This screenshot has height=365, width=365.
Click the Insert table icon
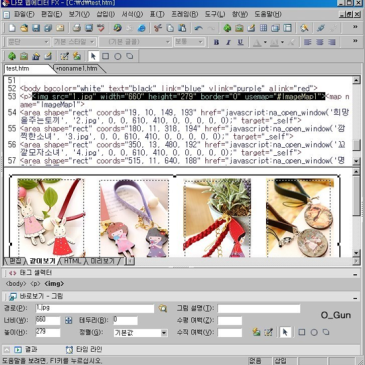pos(263,28)
